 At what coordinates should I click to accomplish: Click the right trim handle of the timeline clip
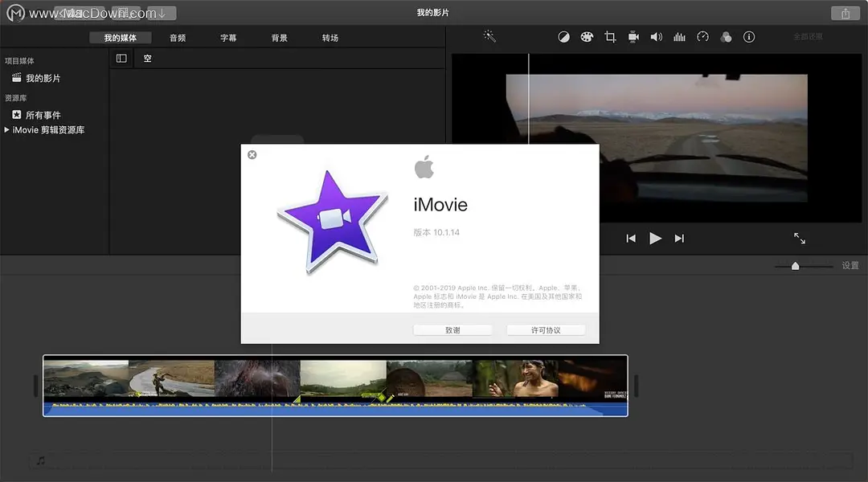636,386
